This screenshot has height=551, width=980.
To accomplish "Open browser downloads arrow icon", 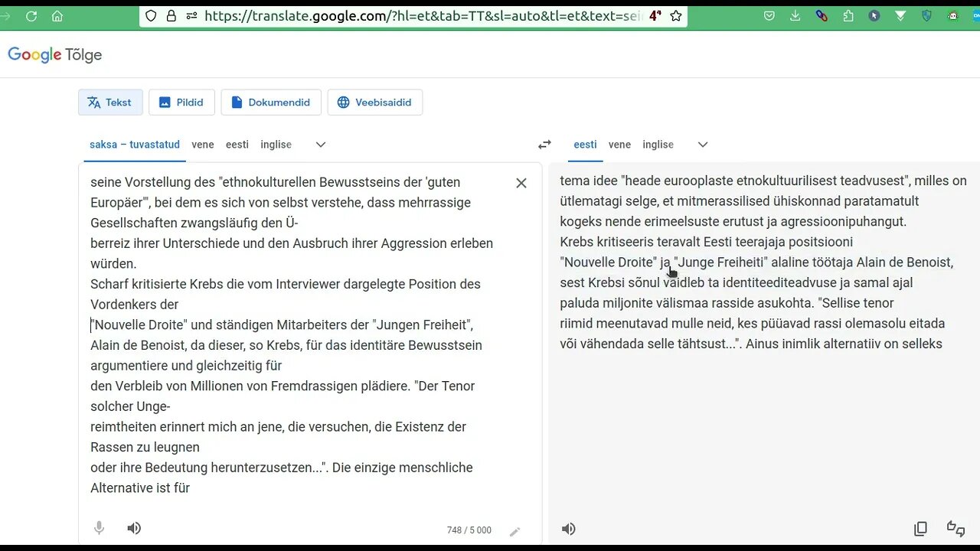I will click(x=795, y=15).
